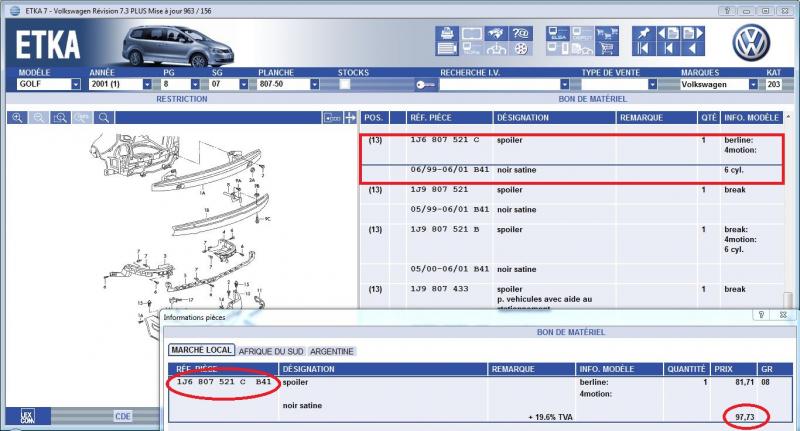
Task: Open the RECHERCHE I.V. dropdown arrow
Action: point(564,84)
